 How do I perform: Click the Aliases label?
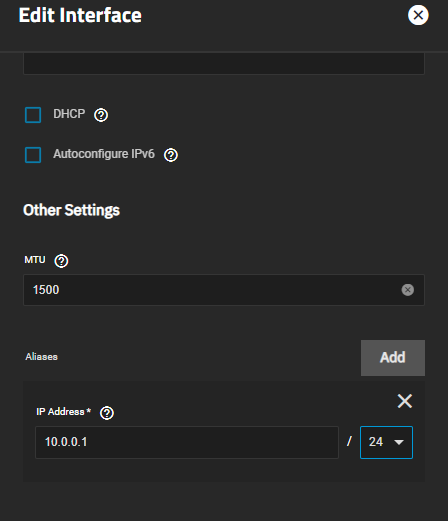coord(41,357)
